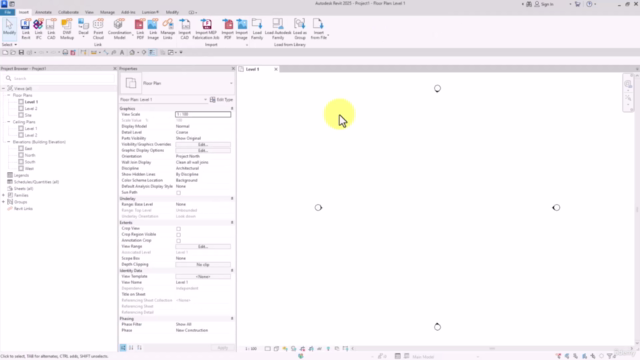
Task: Click the Thin Lines icon in quick access toolbar
Action: [x=152, y=52]
